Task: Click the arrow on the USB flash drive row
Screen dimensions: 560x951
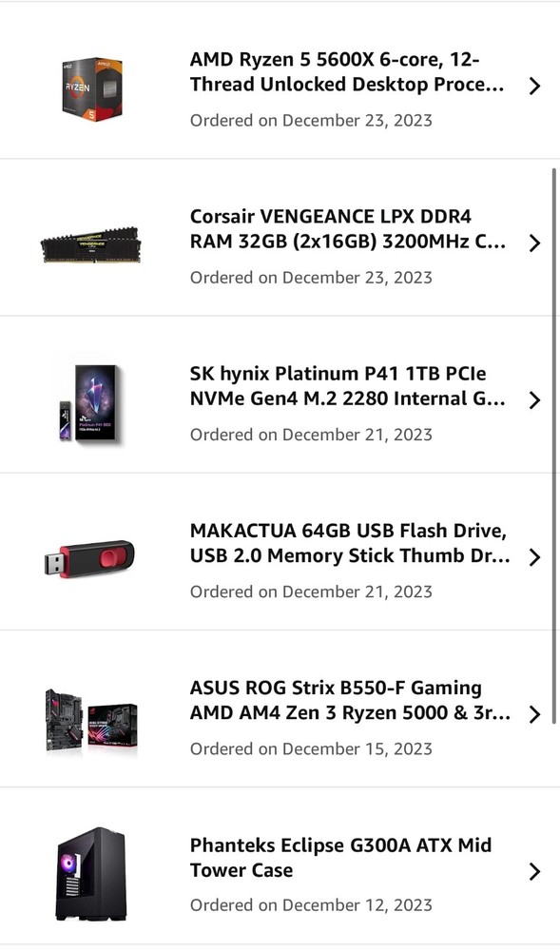Action: pos(534,557)
